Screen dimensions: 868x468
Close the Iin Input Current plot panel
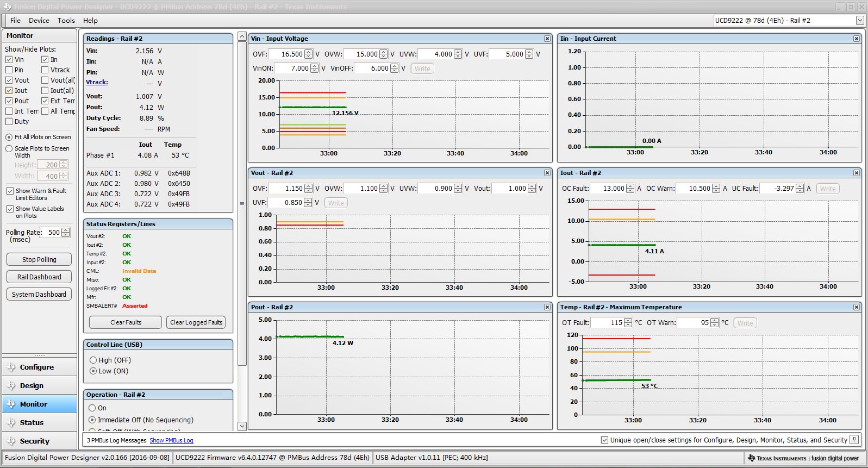(x=857, y=39)
